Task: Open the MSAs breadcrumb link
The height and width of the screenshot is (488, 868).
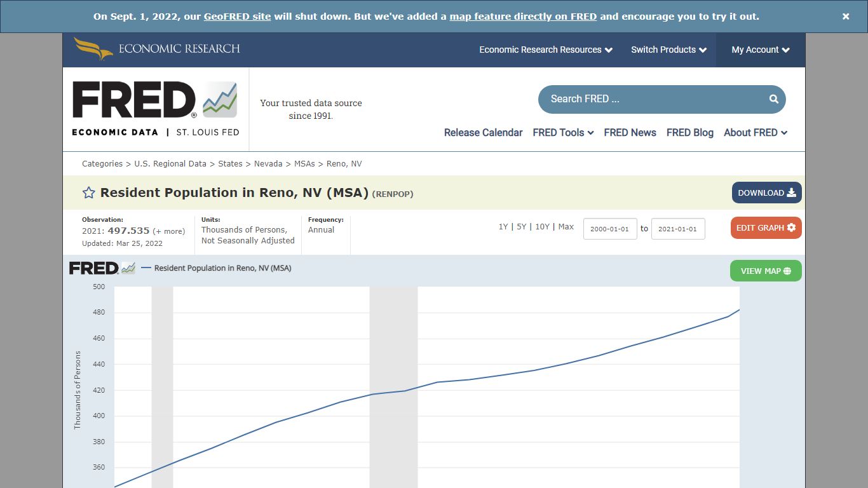Action: click(x=304, y=164)
